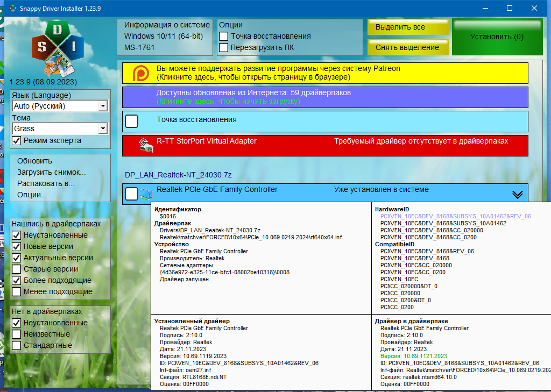Choose Распаковать в... menu entry
The width and height of the screenshot is (551, 392).
46,183
